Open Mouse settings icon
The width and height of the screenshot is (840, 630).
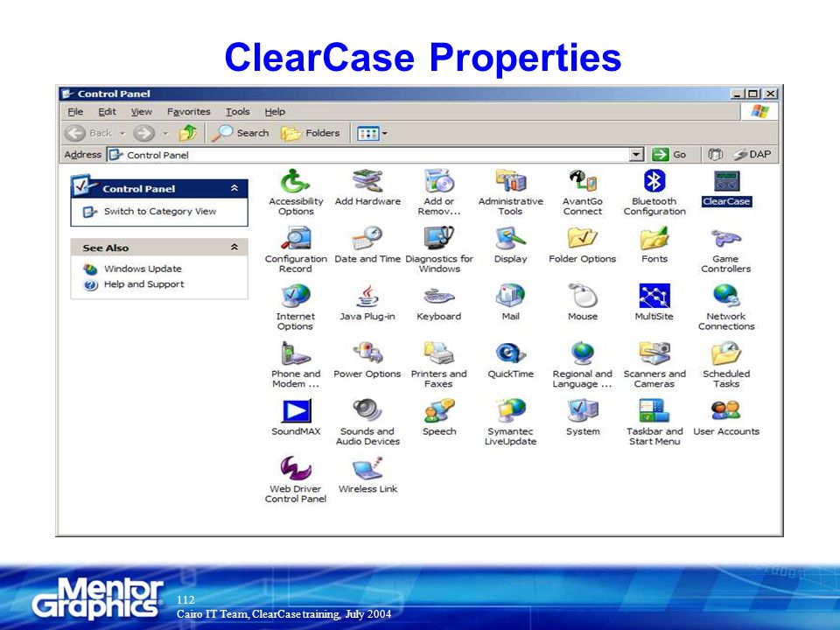583,296
